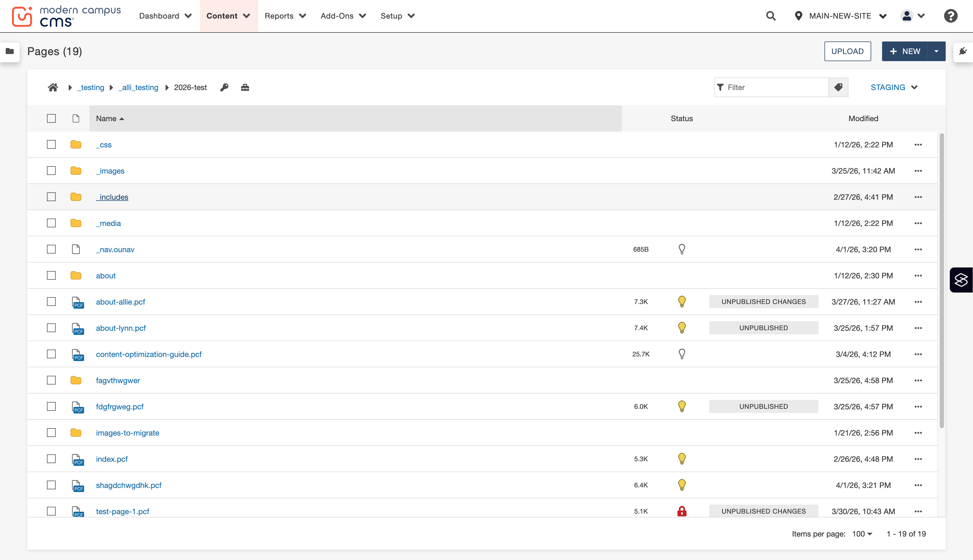Click the NEW button
973x560 pixels.
[x=904, y=51]
